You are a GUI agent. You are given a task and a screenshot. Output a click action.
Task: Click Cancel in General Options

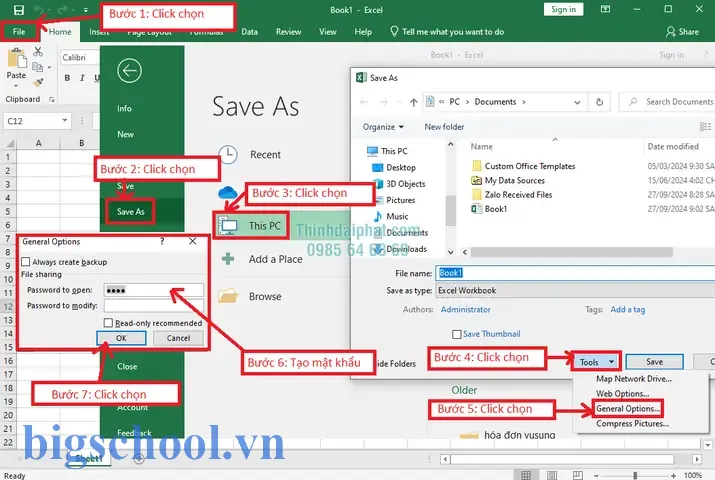point(178,338)
